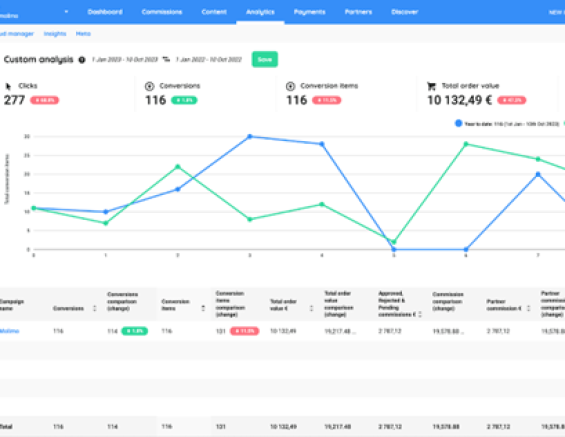This screenshot has width=565, height=437.
Task: Click the green chart point at x=6
Action: click(466, 144)
